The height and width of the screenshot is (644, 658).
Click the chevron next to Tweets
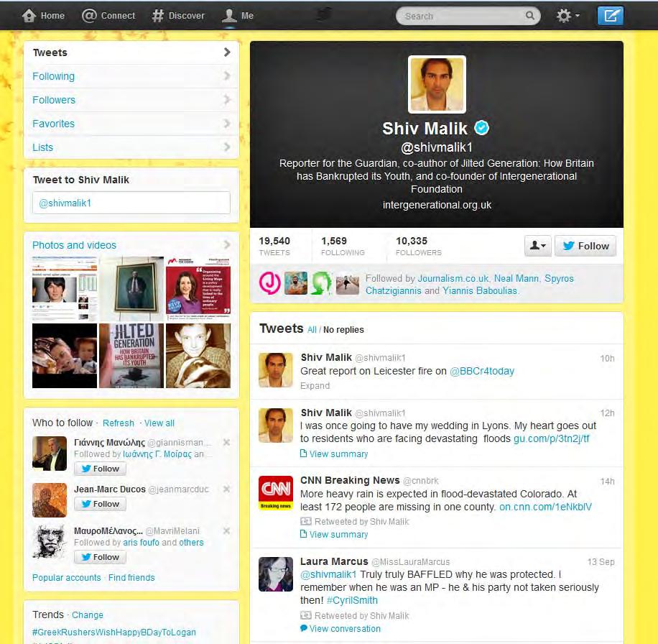click(227, 52)
